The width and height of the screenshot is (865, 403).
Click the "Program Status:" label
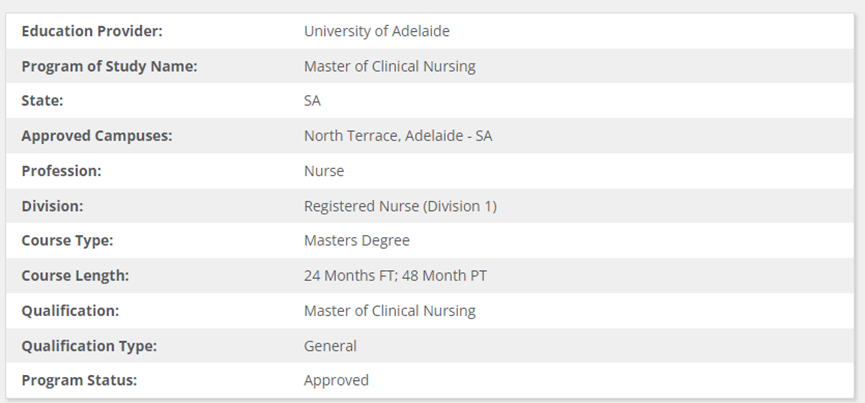point(79,381)
